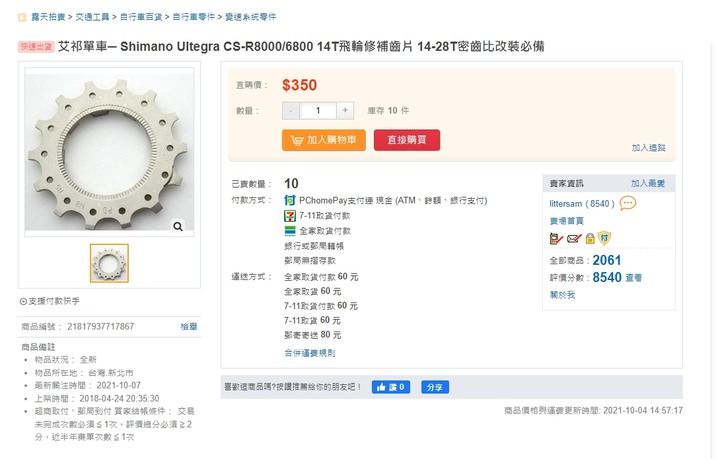Click the seller's shield payment badge

click(604, 238)
